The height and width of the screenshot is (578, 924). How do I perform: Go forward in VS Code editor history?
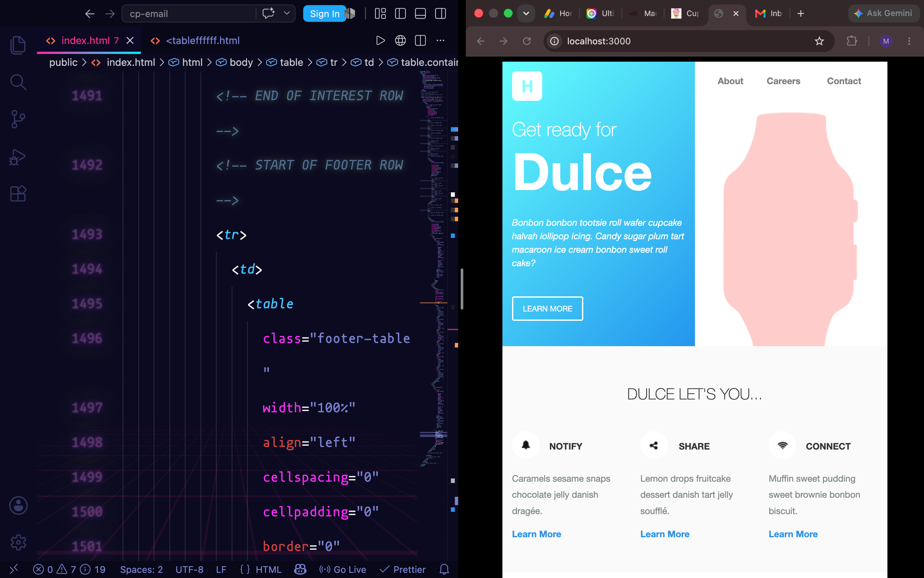110,14
